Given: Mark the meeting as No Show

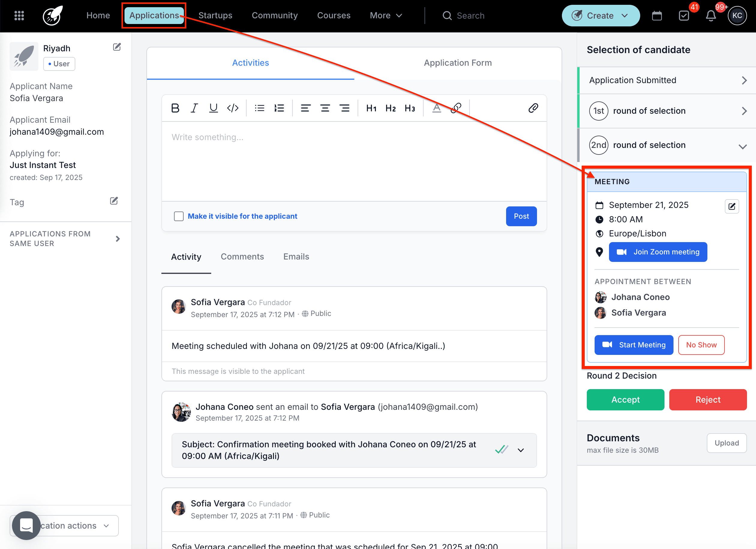Looking at the screenshot, I should point(701,345).
